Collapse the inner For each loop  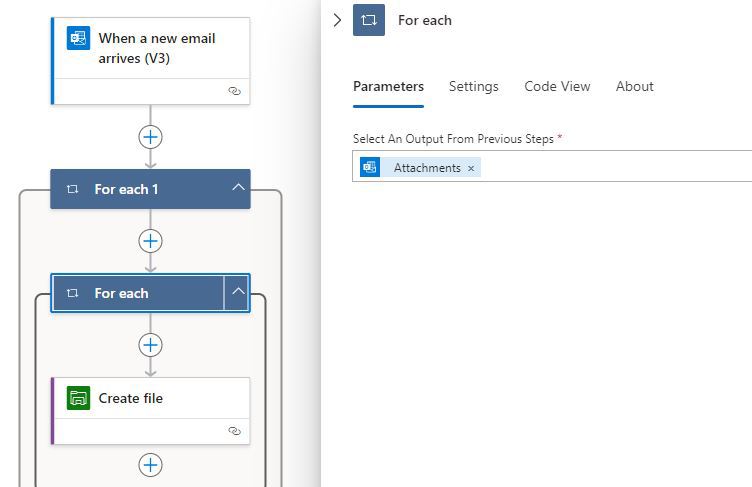[x=238, y=292]
